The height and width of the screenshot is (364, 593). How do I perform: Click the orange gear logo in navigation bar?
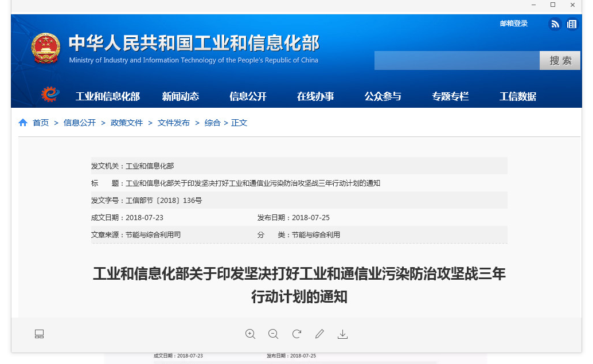tap(50, 94)
